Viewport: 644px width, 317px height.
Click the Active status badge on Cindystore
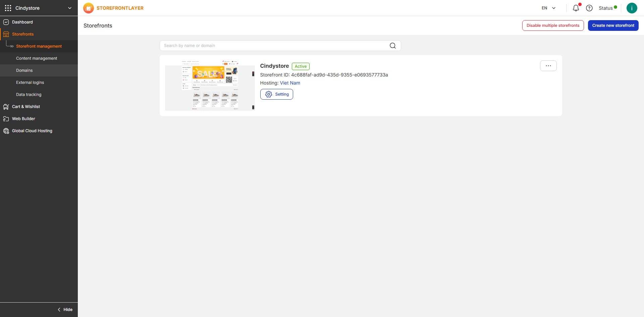(x=301, y=66)
